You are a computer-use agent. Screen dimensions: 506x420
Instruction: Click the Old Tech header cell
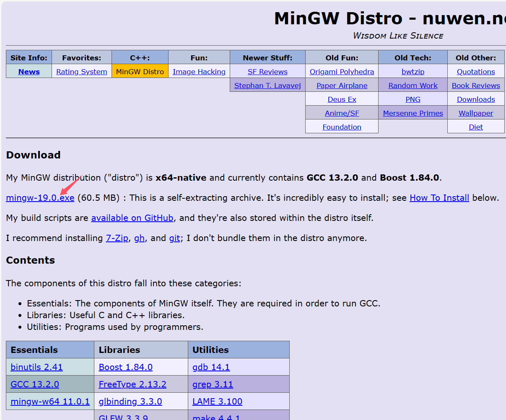413,57
